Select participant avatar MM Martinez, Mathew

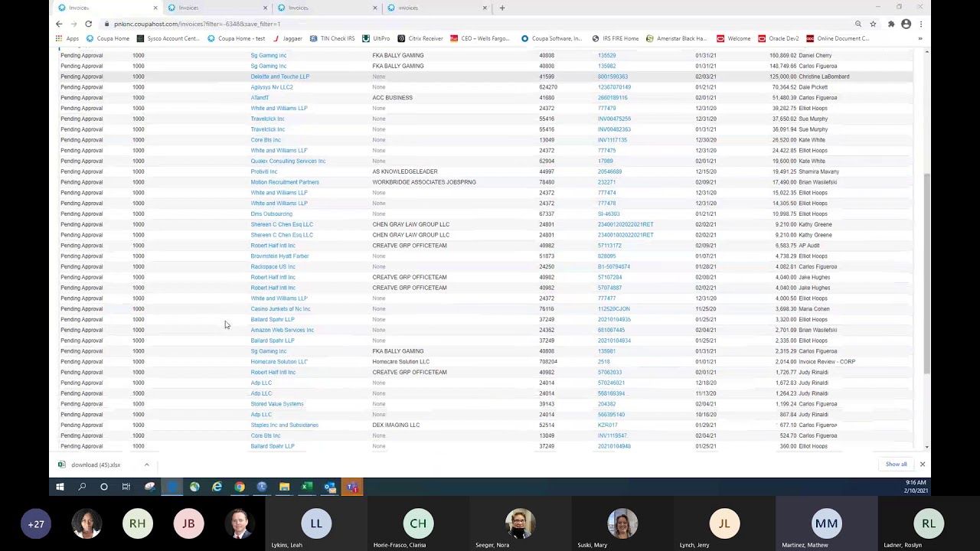tap(826, 524)
